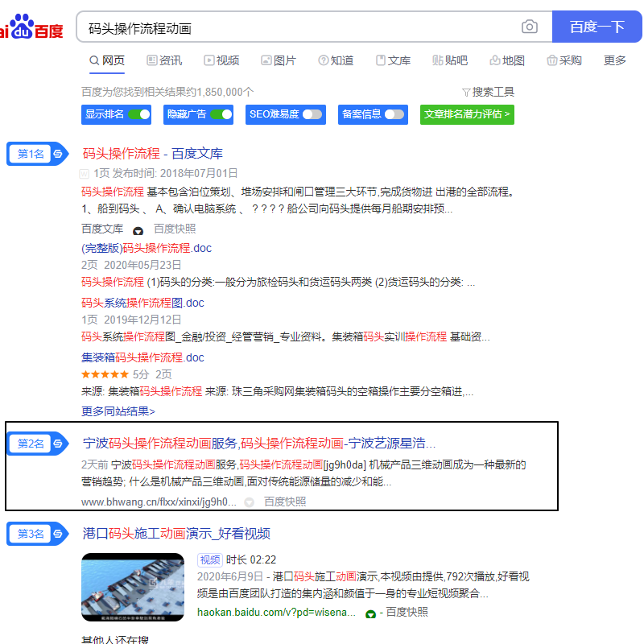Viewport: 644px width, 644px height.
Task: Open result 码头操作流程 - 百度文库
Action: (x=152, y=154)
